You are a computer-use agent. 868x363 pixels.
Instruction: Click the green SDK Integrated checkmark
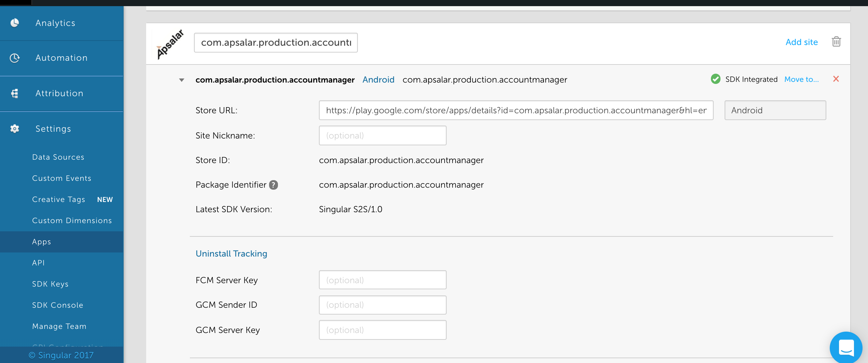coord(715,79)
